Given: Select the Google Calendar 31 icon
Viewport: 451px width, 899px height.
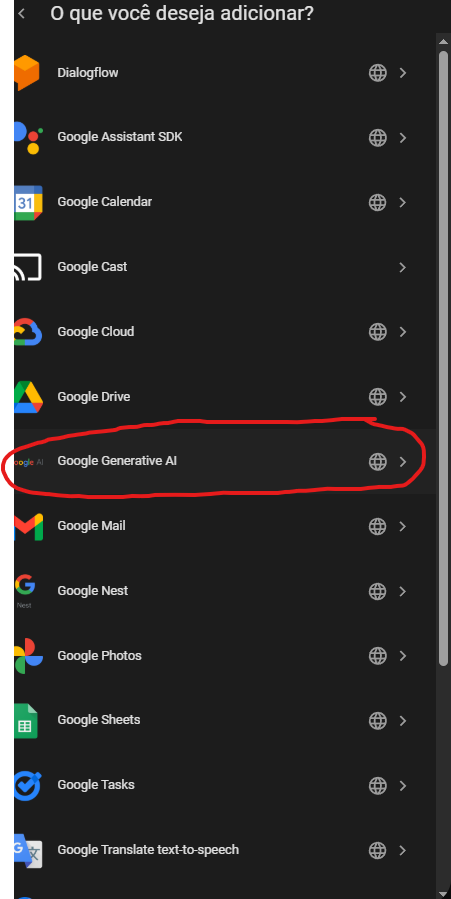Looking at the screenshot, I should [x=28, y=202].
